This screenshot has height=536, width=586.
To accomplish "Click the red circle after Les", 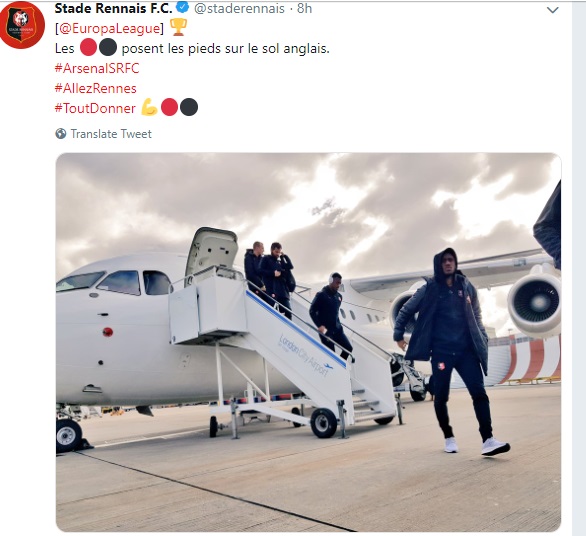I will 89,48.
